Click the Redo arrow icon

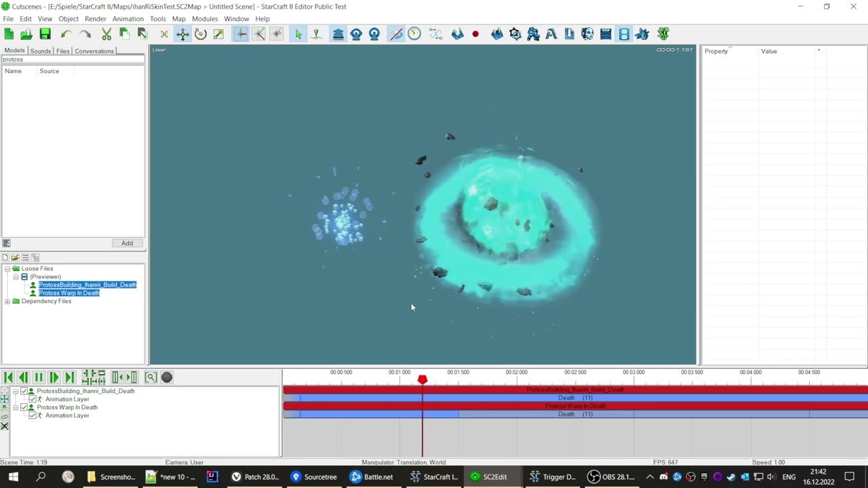point(85,34)
